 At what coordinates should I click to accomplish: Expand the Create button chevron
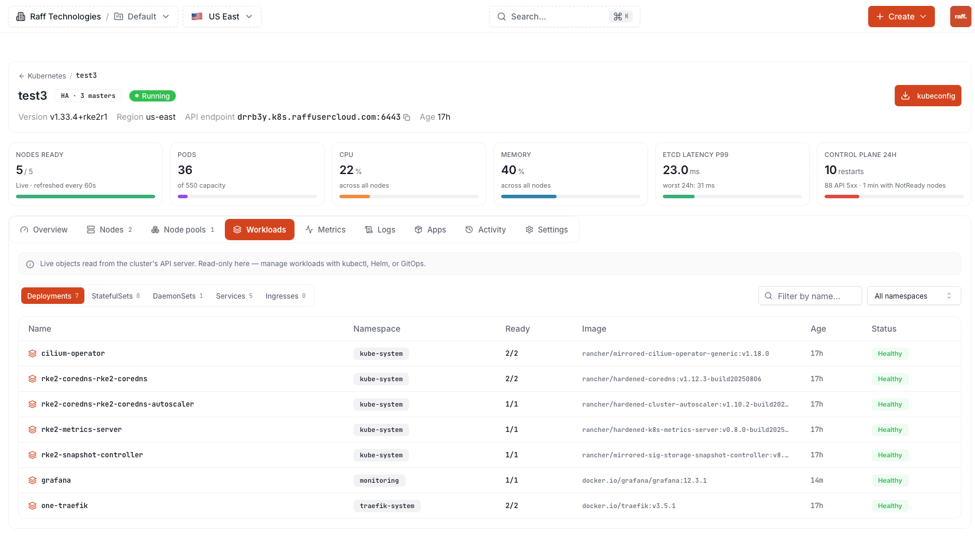(x=923, y=17)
